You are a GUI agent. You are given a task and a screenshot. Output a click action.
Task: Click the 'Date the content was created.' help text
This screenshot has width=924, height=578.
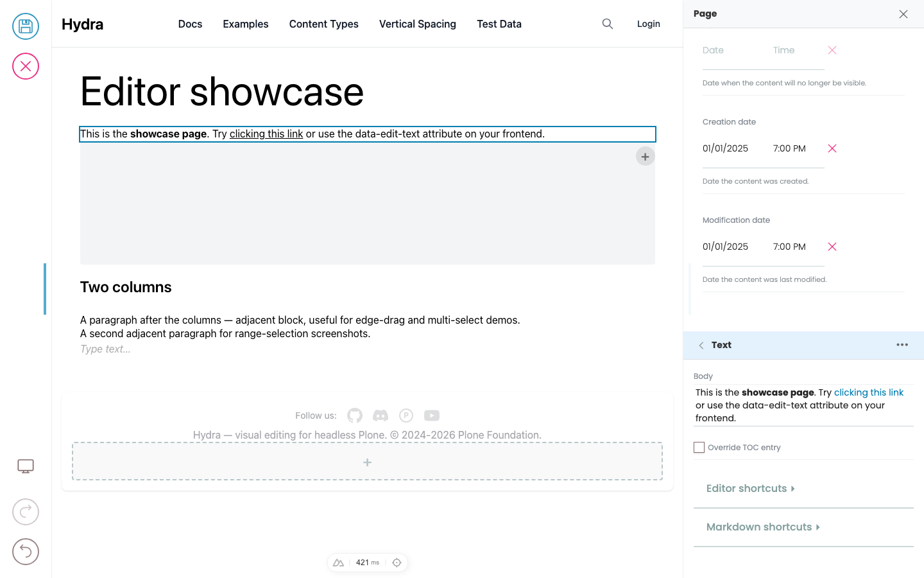tap(756, 181)
